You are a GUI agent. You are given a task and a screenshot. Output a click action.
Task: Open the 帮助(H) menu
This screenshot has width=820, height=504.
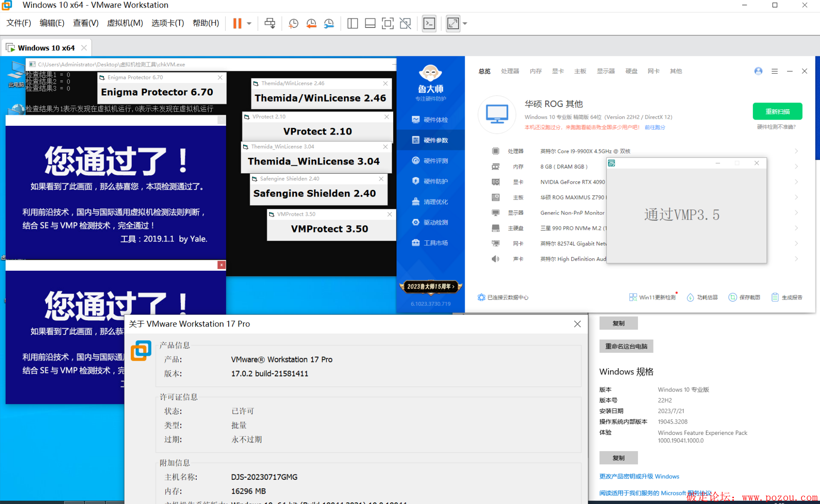pos(206,23)
